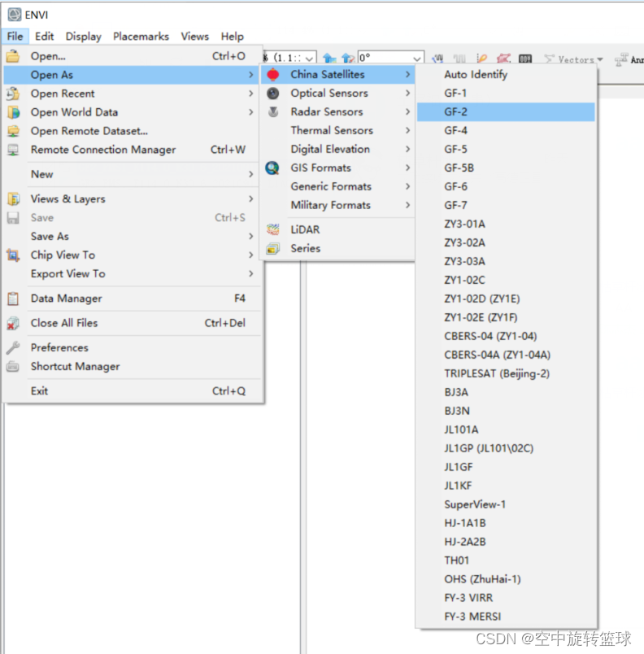Click the File menu
This screenshot has height=654, width=644.
pyautogui.click(x=15, y=37)
